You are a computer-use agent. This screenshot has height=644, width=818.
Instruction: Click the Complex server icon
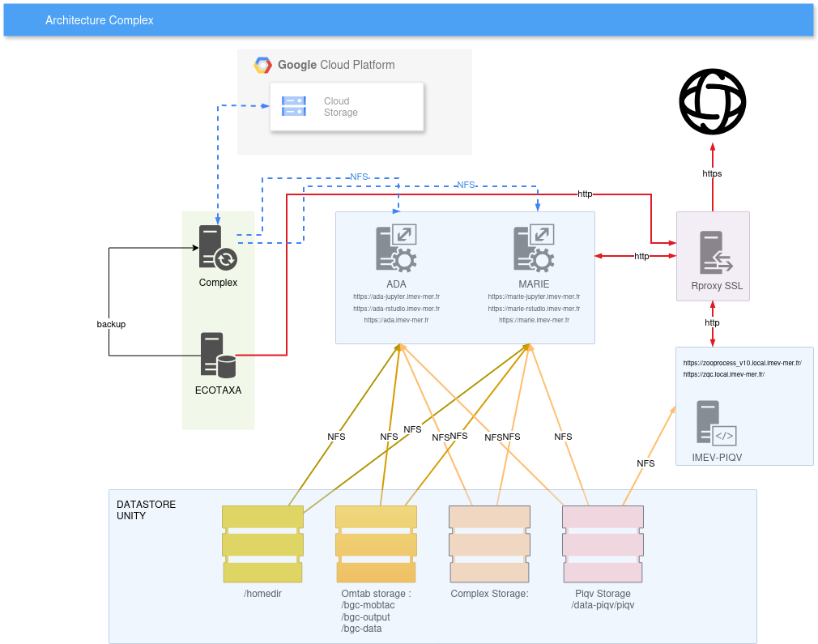[x=217, y=248]
